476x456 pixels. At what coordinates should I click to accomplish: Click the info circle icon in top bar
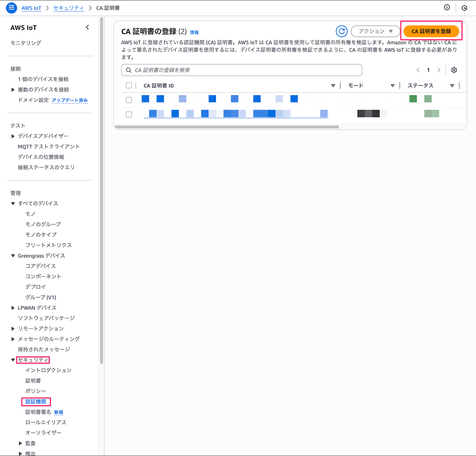coord(447,8)
